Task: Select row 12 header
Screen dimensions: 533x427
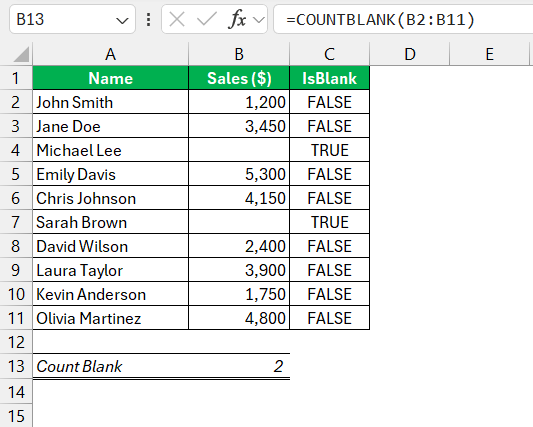Action: click(x=16, y=342)
